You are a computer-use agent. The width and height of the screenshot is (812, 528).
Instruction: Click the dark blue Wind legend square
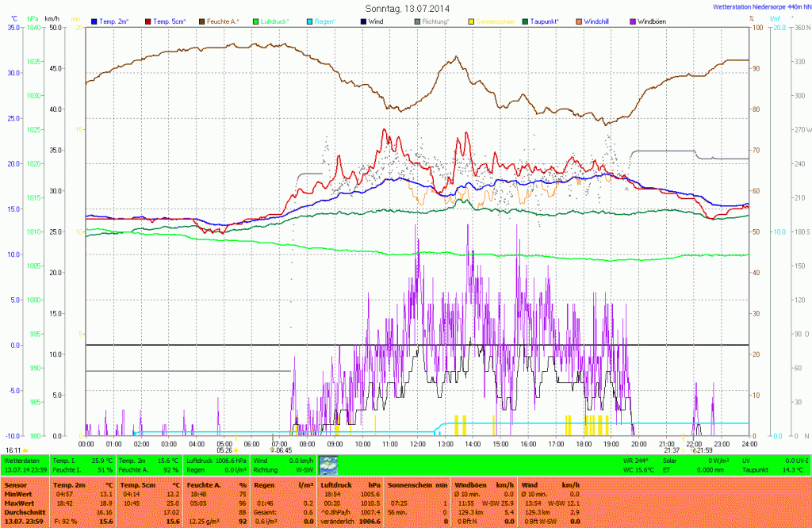coord(364,21)
